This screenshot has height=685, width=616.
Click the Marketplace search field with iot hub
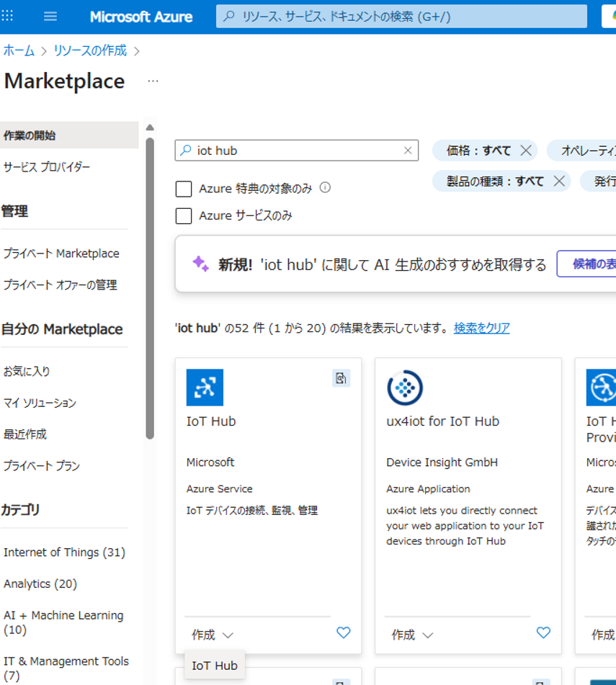pyautogui.click(x=297, y=151)
